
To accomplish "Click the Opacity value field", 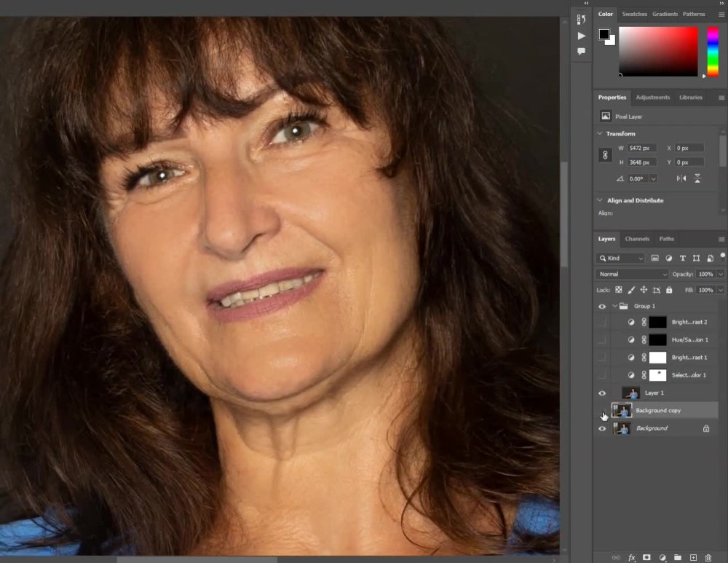I will (705, 274).
